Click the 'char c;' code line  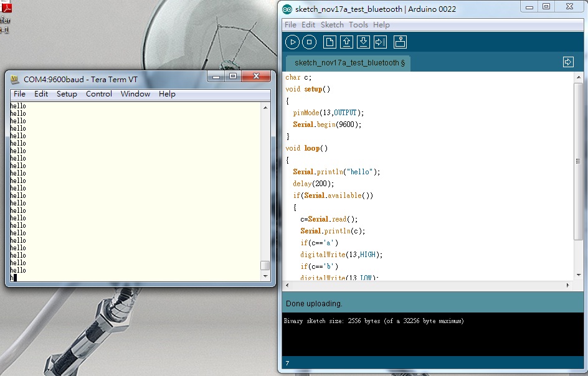click(298, 77)
